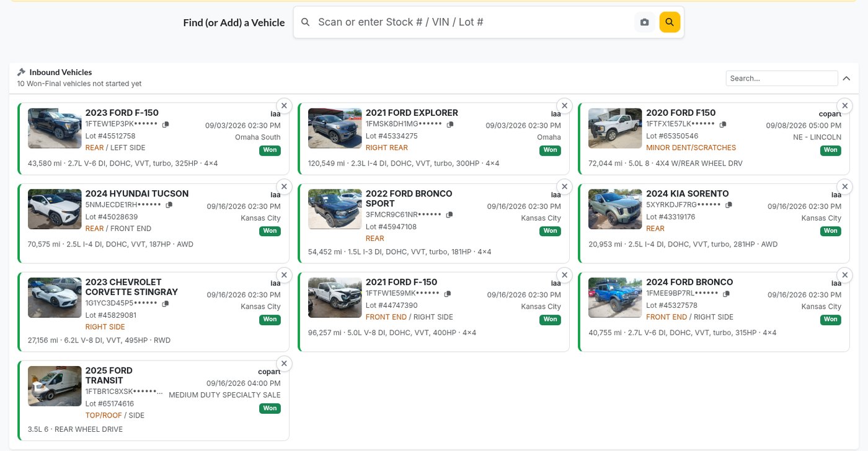The image size is (868, 451).
Task: Open the 2023 Ford F-150 thumbnail photo
Action: pos(55,128)
